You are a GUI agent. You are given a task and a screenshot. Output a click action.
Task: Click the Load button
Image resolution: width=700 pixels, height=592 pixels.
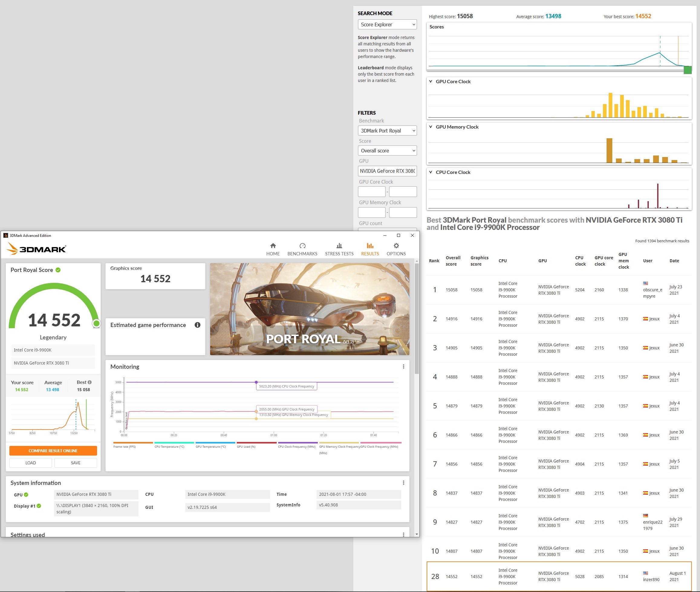[31, 463]
